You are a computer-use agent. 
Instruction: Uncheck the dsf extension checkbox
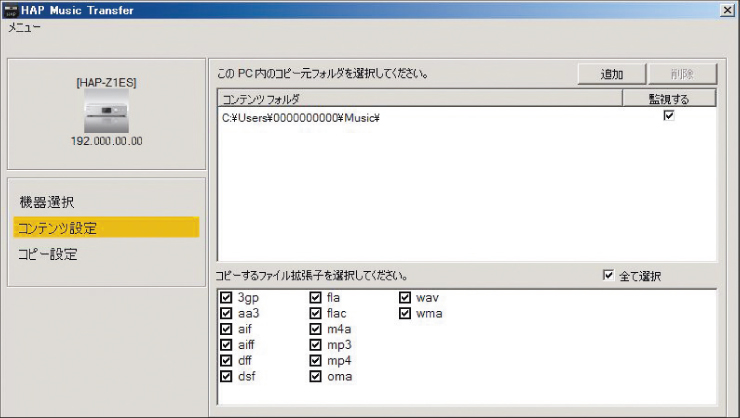coord(226,376)
